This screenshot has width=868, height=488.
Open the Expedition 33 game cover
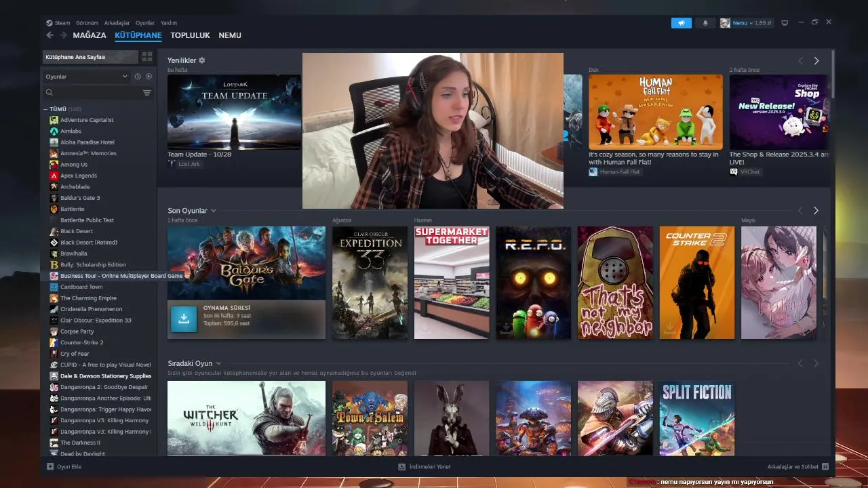(x=370, y=283)
